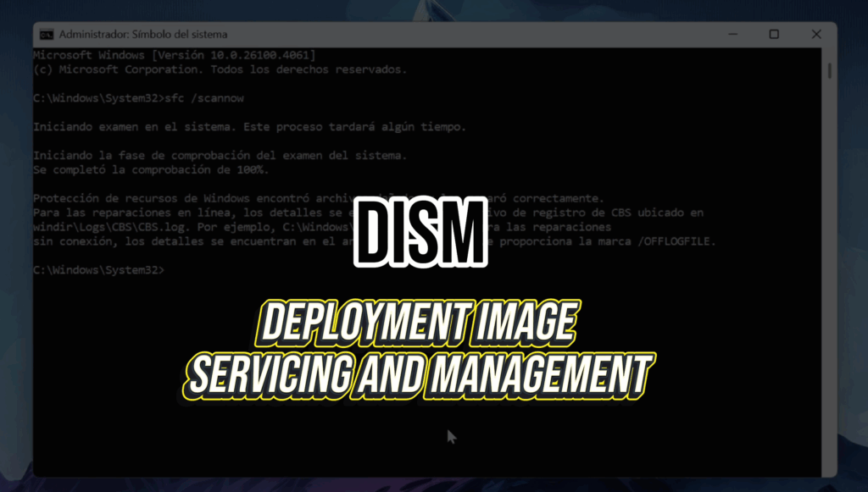Click the 'Microsoft Windows [Versión 10.0.26100.4061]' line
The height and width of the screenshot is (492, 868).
175,55
